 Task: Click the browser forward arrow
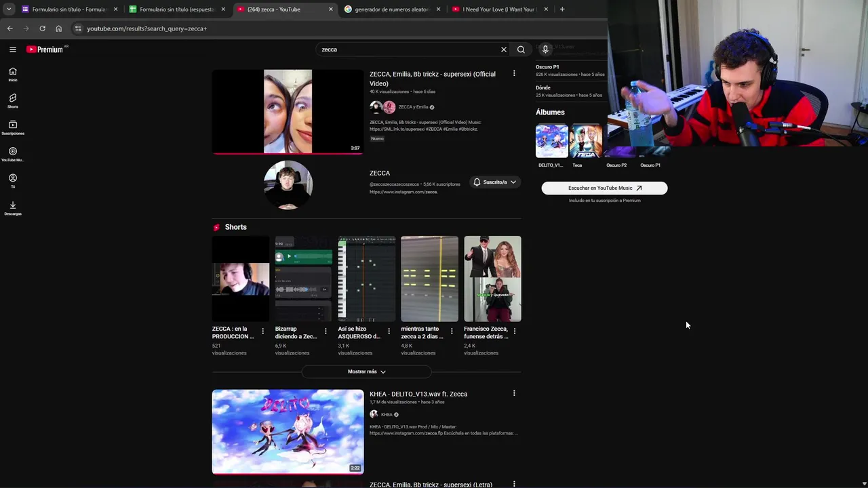click(x=26, y=28)
